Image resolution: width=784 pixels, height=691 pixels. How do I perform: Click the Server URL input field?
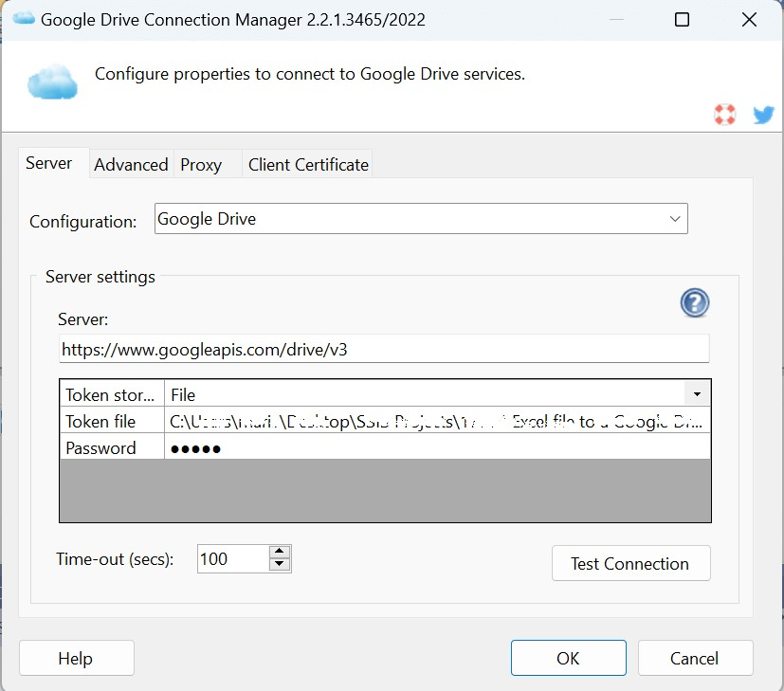384,349
